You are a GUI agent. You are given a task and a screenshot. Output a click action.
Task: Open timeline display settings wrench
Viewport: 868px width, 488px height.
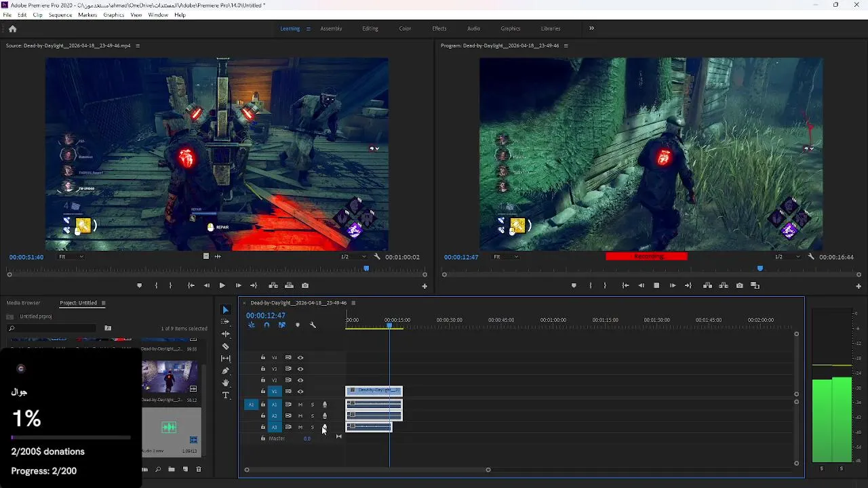[x=313, y=325]
